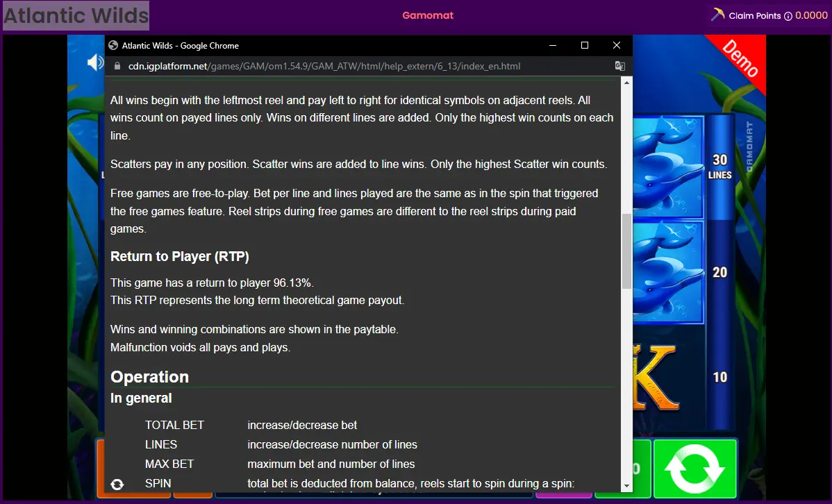The width and height of the screenshot is (832, 504).
Task: Click the 'increase/decrease bet' description
Action: coord(302,425)
